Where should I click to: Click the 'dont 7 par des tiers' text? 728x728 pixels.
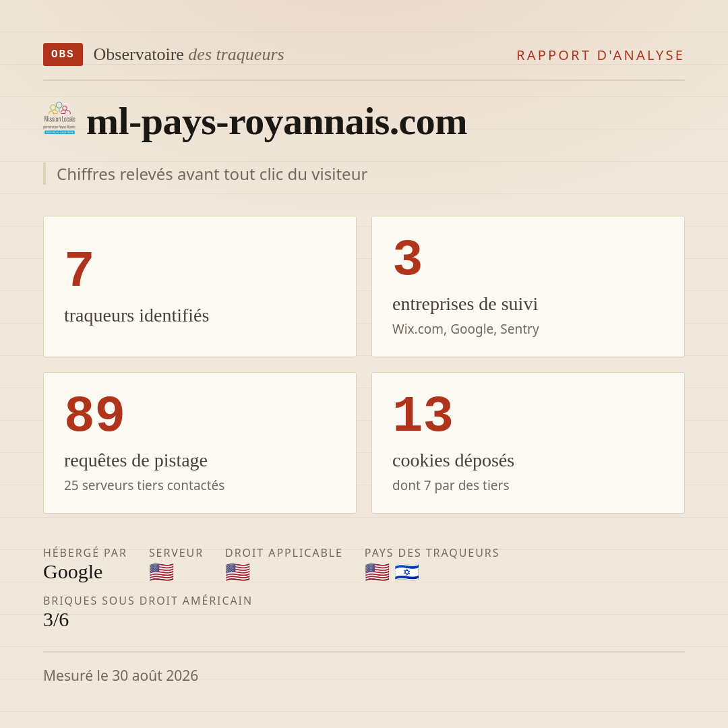click(451, 485)
